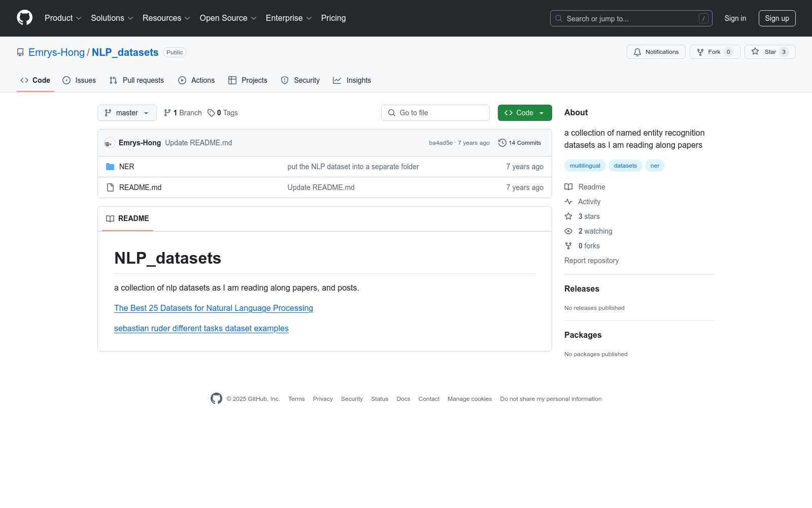Click the GitHub logo in the footer
The width and height of the screenshot is (812, 508).
216,399
